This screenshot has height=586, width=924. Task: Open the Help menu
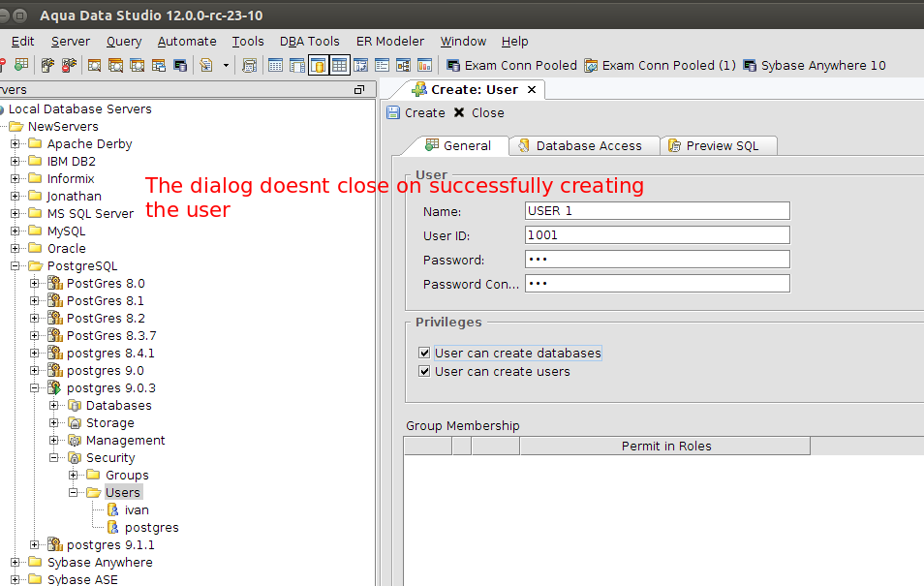point(515,42)
